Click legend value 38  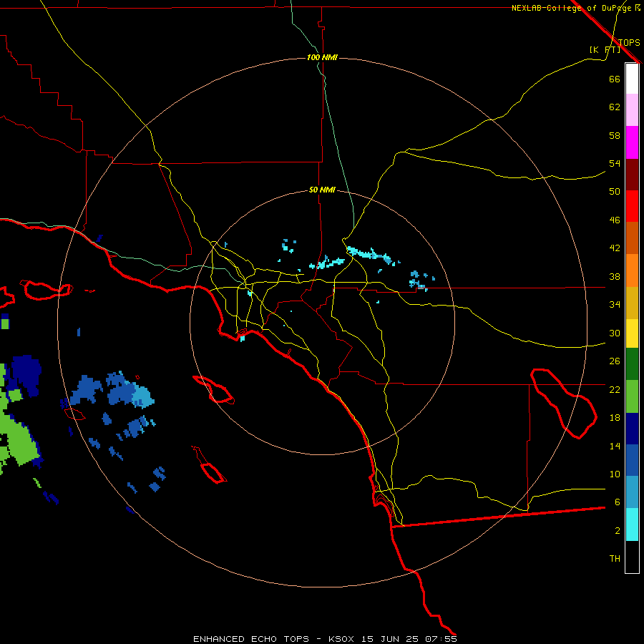click(615, 276)
